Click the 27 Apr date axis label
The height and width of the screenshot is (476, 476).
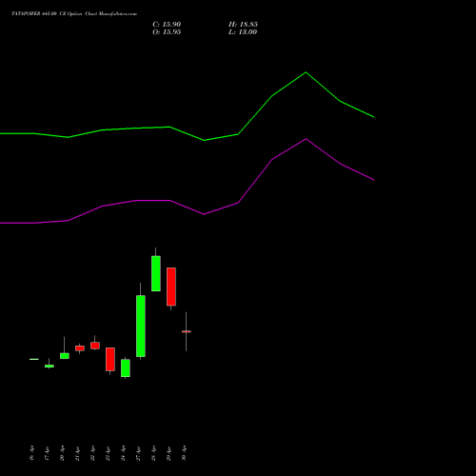[138, 453]
